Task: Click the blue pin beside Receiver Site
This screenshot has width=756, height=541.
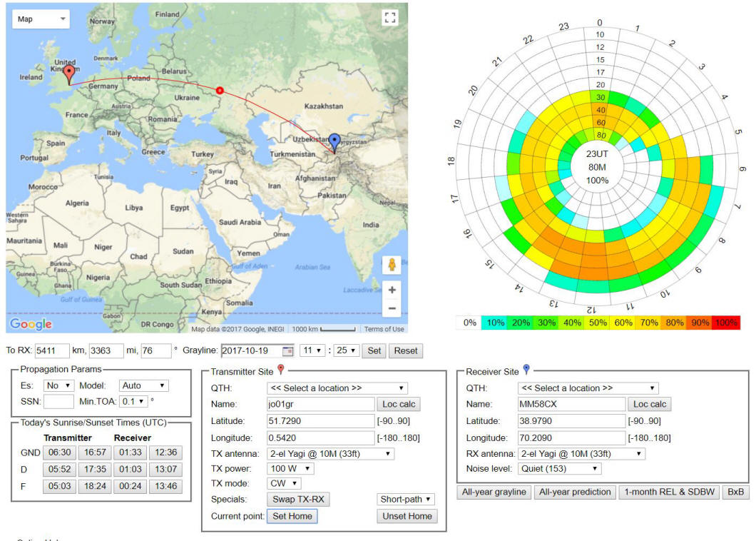Action: [526, 370]
